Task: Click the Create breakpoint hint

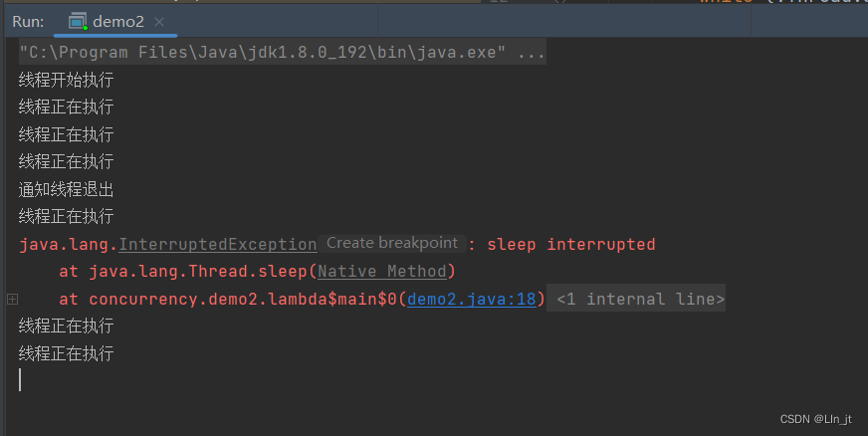Action: [392, 243]
